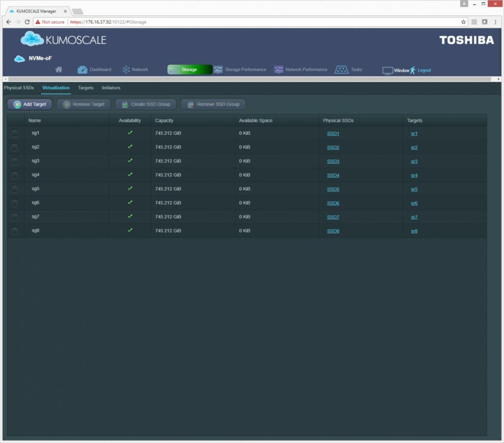Click the browser extension icon beside the star
Image resolution: width=504 pixels, height=443 pixels.
[474, 22]
